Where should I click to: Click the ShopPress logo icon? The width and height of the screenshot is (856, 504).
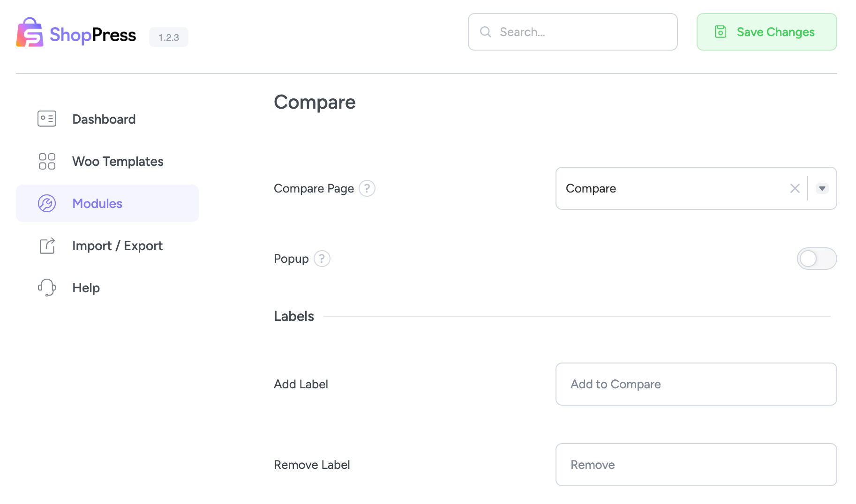point(29,33)
